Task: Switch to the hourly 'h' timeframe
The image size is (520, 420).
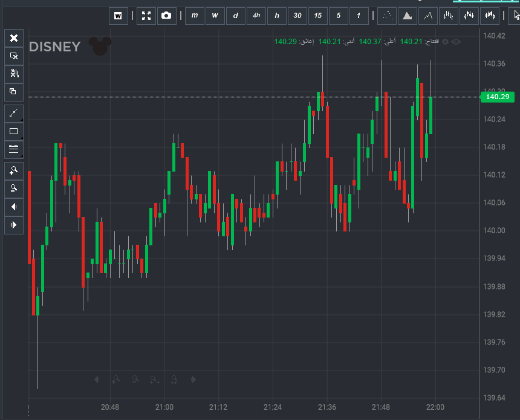Action: coord(277,16)
